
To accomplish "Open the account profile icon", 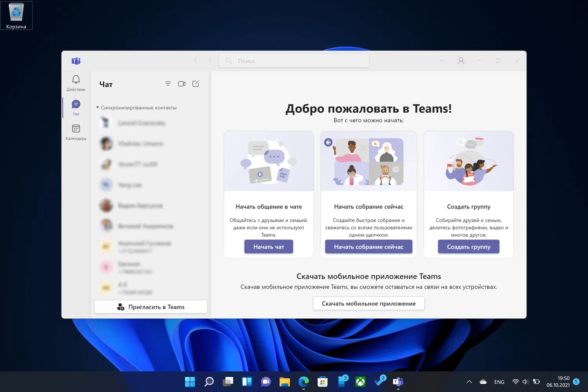I will point(461,61).
